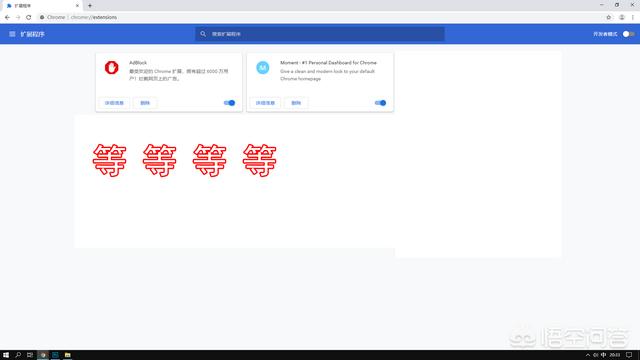Screen dimensions: 640x360
Task: Open File Explorer from taskbar
Action: pos(68,355)
